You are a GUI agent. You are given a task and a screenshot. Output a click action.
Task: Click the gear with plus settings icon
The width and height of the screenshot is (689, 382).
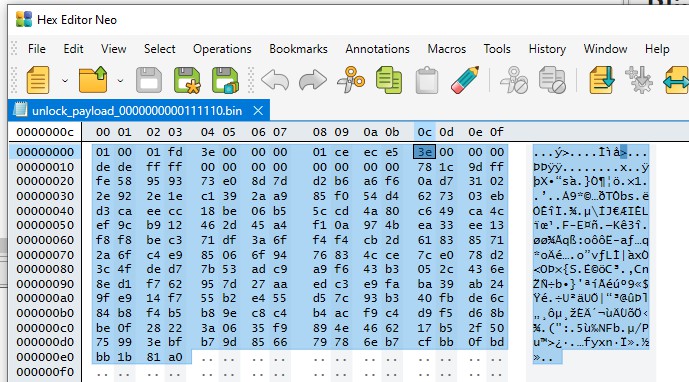pos(639,80)
